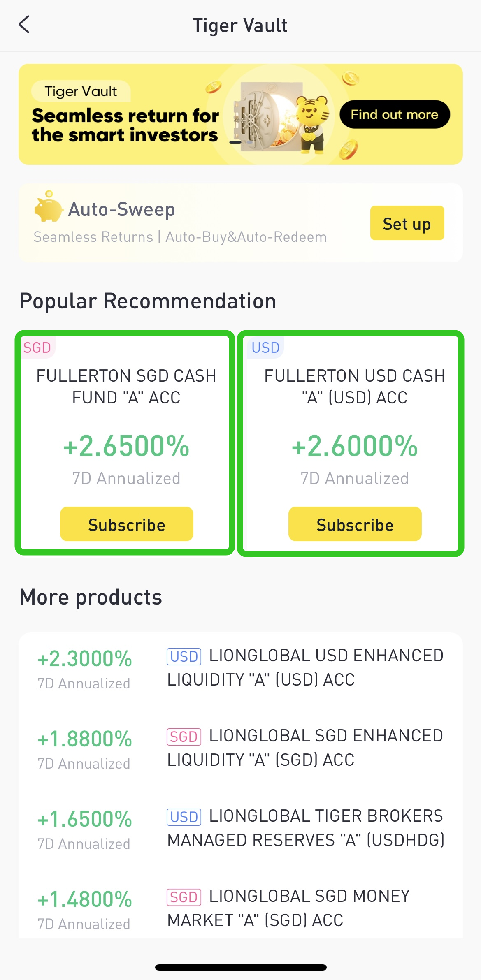Open LionGlobal Tiger Brokers Managed Reserves product
This screenshot has width=481, height=980.
point(305,828)
